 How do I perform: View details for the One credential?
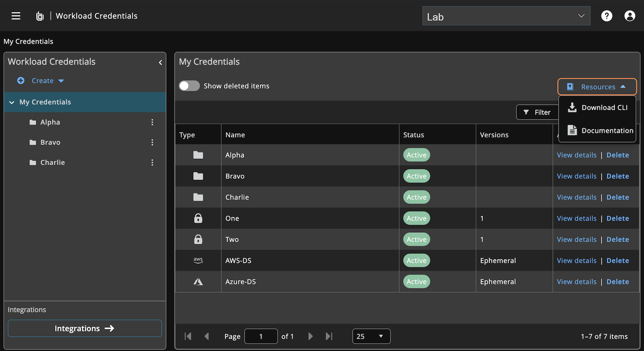(577, 218)
